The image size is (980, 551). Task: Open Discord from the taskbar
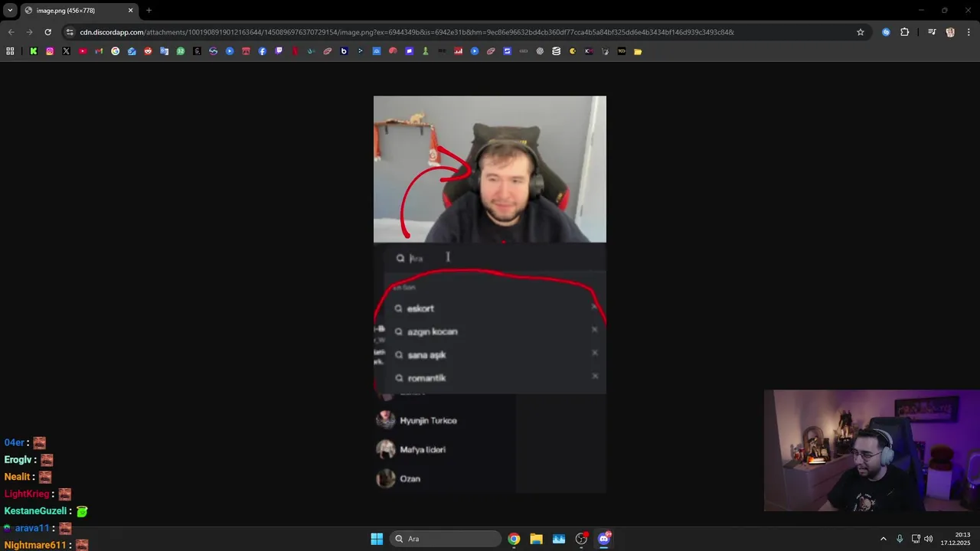click(603, 539)
